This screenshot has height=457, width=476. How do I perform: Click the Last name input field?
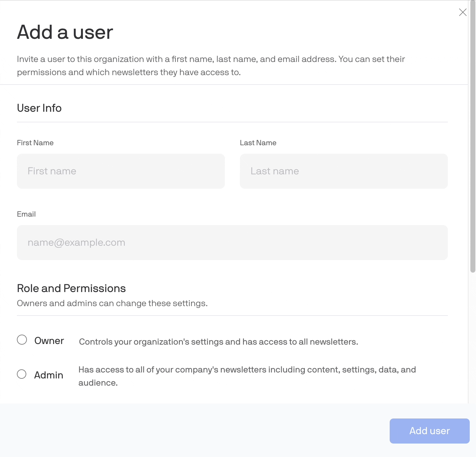coord(344,171)
